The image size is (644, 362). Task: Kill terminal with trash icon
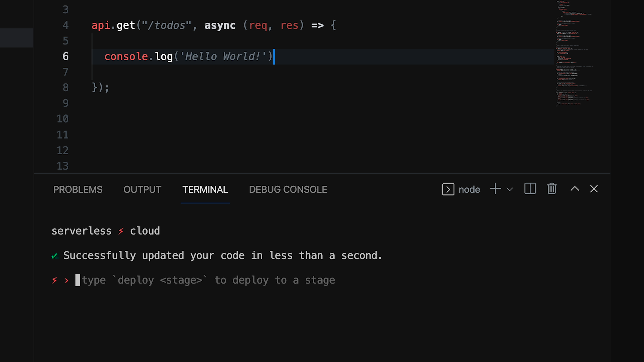pyautogui.click(x=552, y=189)
